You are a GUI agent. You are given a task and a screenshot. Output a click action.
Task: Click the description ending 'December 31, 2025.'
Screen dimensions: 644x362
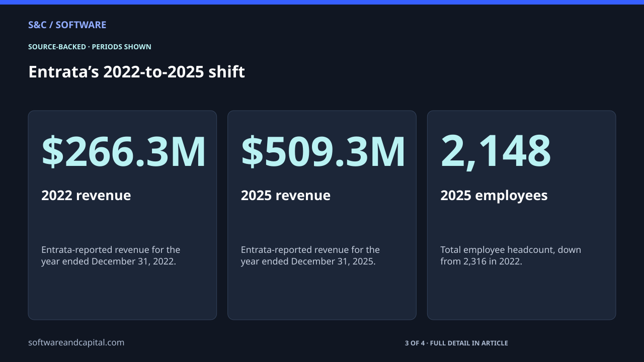[310, 255]
